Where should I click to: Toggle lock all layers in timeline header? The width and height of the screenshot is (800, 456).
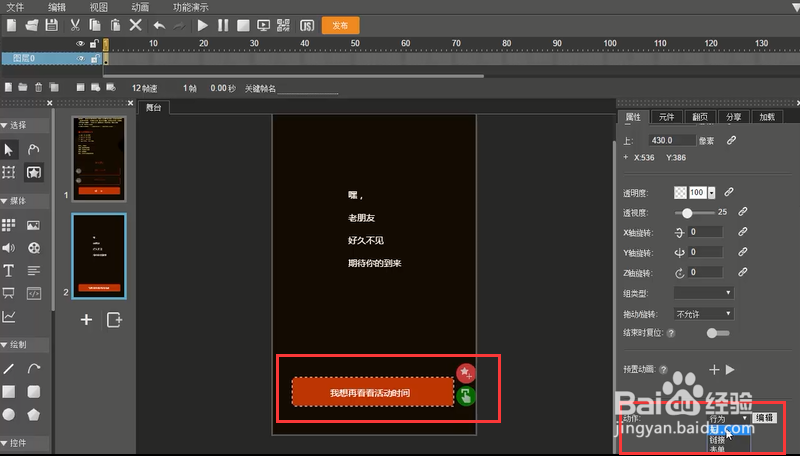click(94, 44)
